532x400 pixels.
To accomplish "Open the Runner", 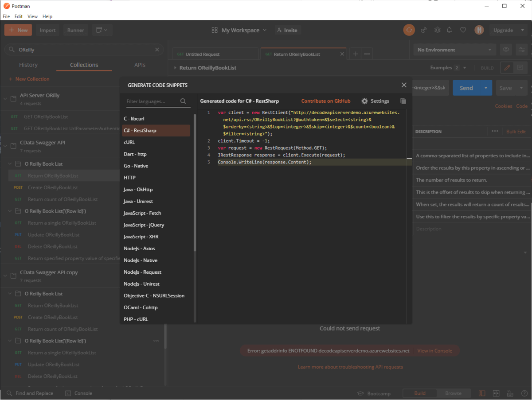I will tap(76, 30).
